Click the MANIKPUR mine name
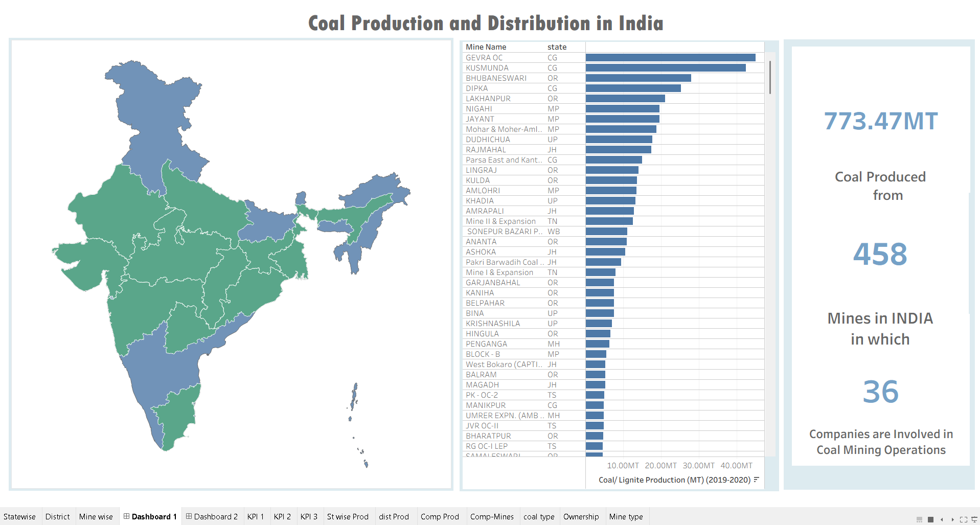 click(x=486, y=405)
